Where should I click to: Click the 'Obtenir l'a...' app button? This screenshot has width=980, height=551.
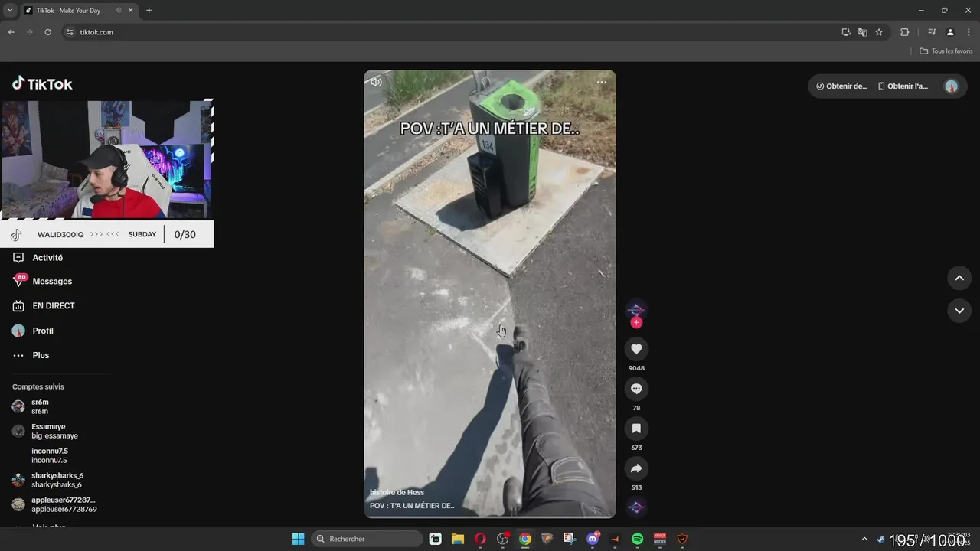click(x=903, y=86)
